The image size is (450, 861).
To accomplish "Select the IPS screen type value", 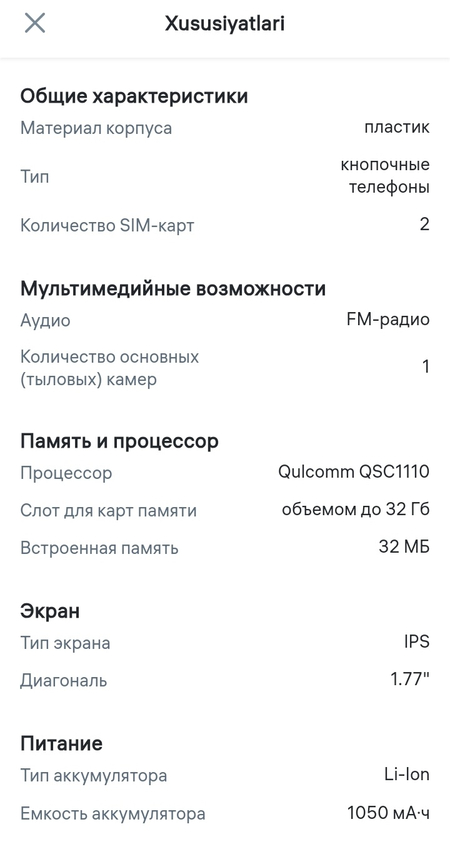I will tap(417, 642).
